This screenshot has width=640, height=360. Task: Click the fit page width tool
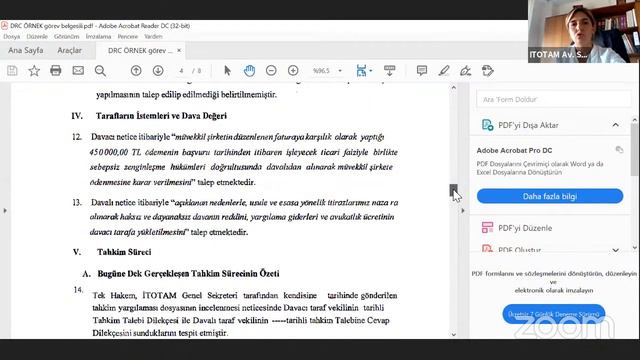[x=361, y=71]
